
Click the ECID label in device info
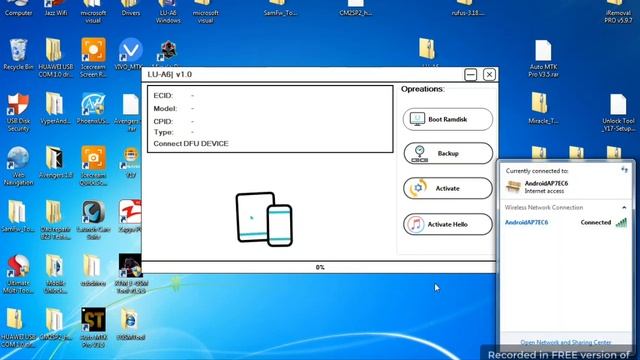(163, 96)
